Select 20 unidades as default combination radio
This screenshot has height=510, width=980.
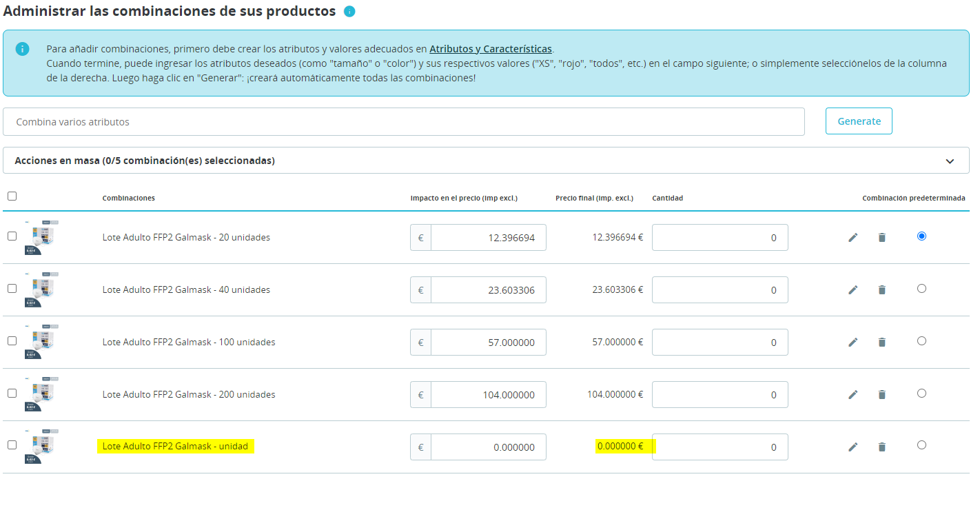click(x=921, y=236)
